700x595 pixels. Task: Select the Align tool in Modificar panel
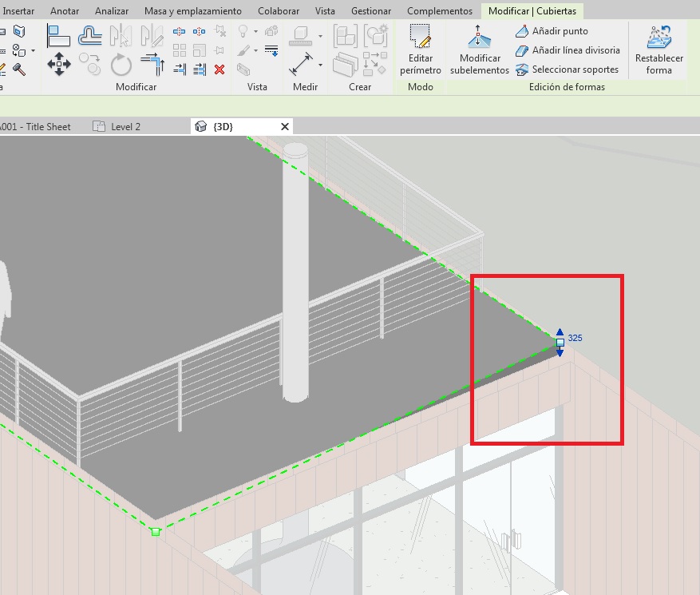point(59,35)
